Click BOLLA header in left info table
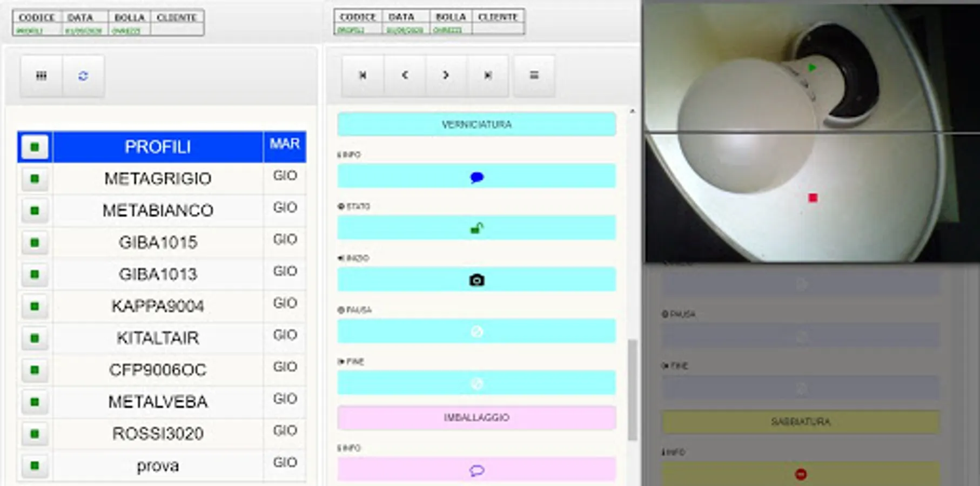Image resolution: width=980 pixels, height=486 pixels. [x=130, y=17]
